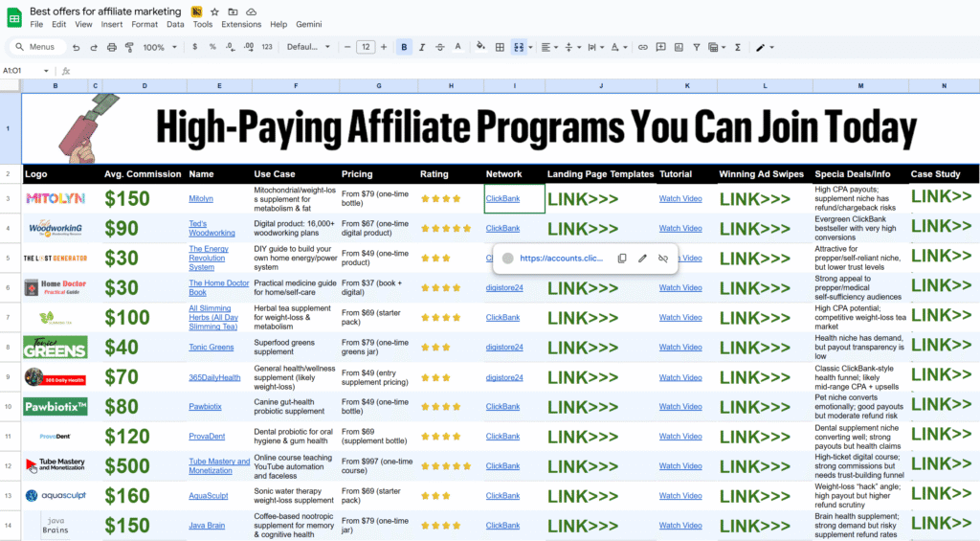Open the 100% zoom dropdown
980x541 pixels.
pos(159,47)
